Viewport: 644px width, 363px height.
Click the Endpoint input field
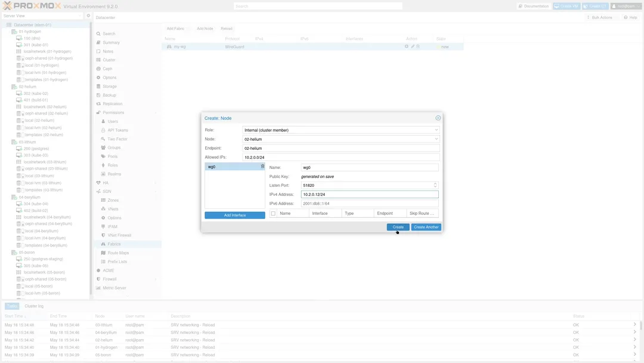(x=341, y=148)
